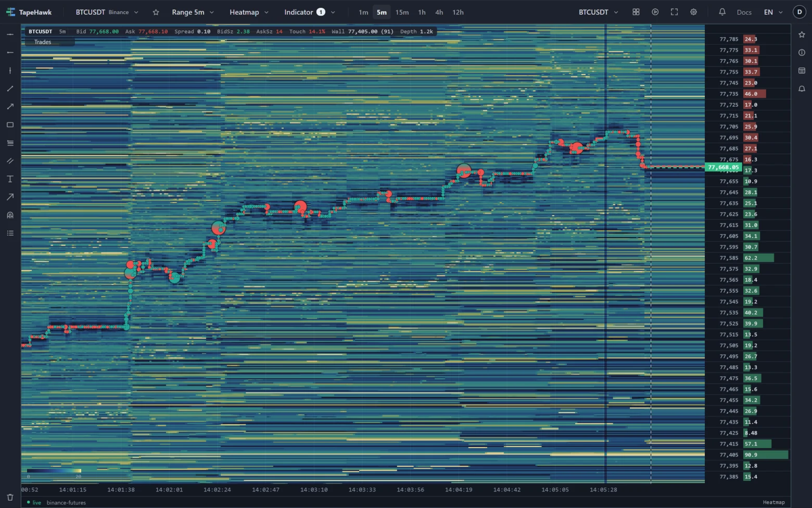
Task: Open notifications bell in top bar
Action: coord(722,12)
